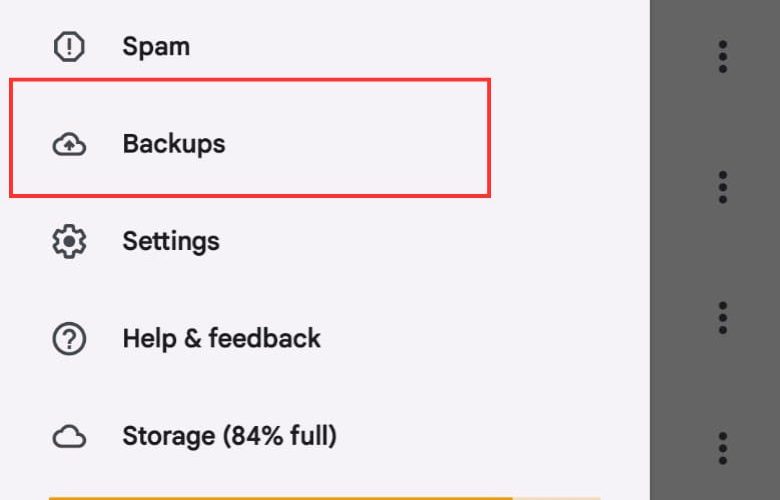The width and height of the screenshot is (780, 500).
Task: Click the Storage cloud icon
Action: [69, 436]
